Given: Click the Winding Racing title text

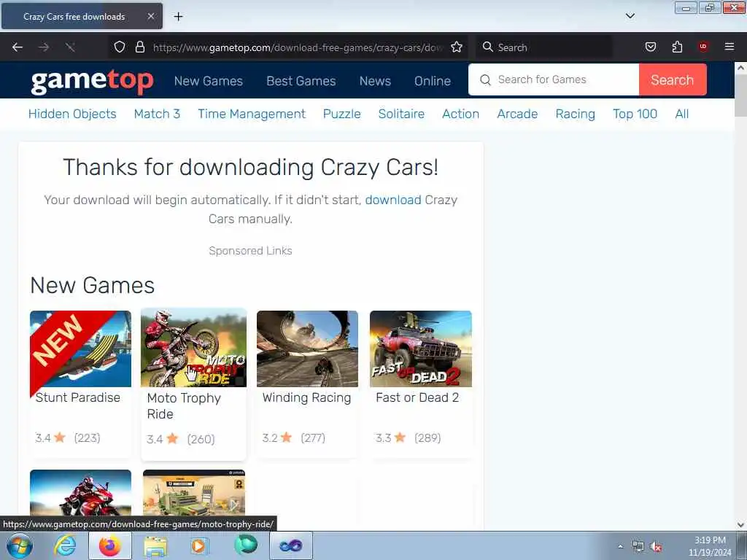Looking at the screenshot, I should [x=306, y=397].
